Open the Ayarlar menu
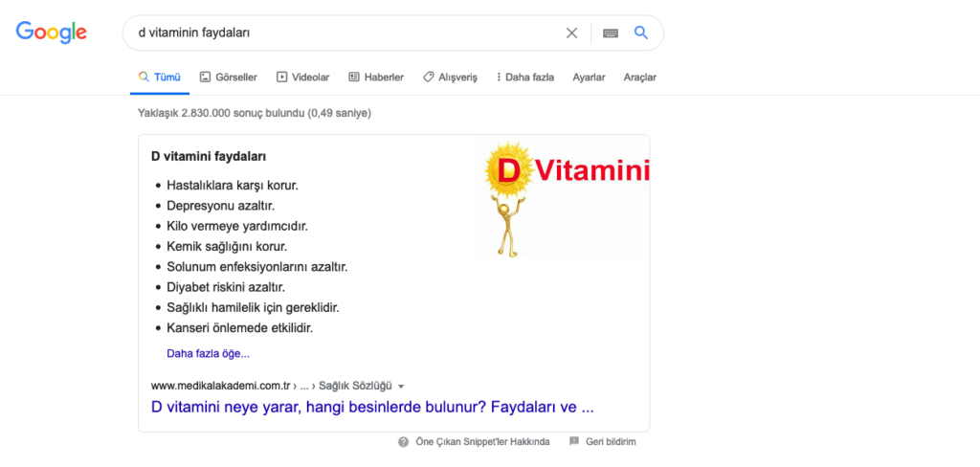This screenshot has height=467, width=980. (589, 77)
